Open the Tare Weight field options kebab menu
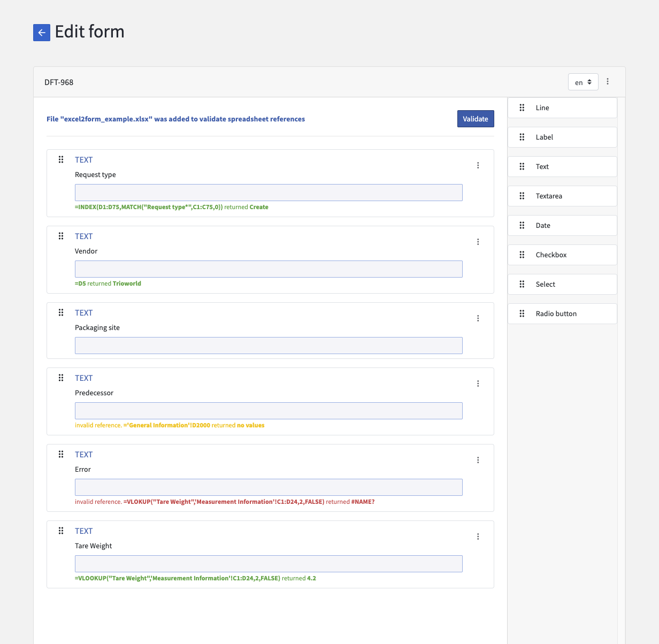Screen dimensions: 659x644 point(478,536)
